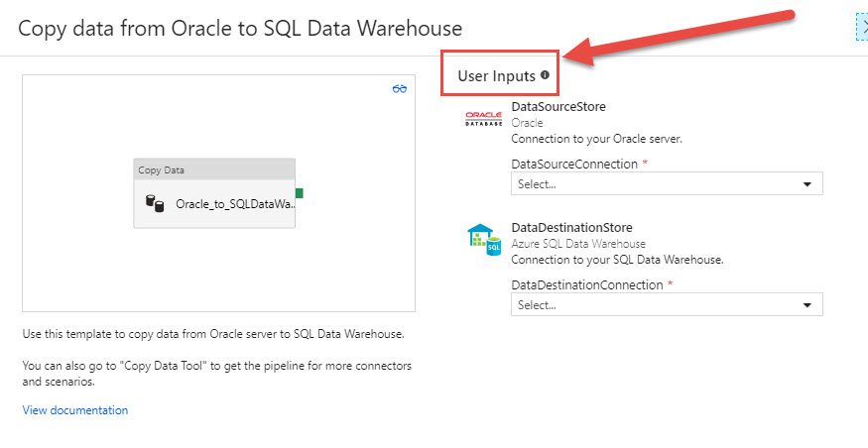868x448 pixels.
Task: Open the View documentation link
Action: click(x=75, y=410)
